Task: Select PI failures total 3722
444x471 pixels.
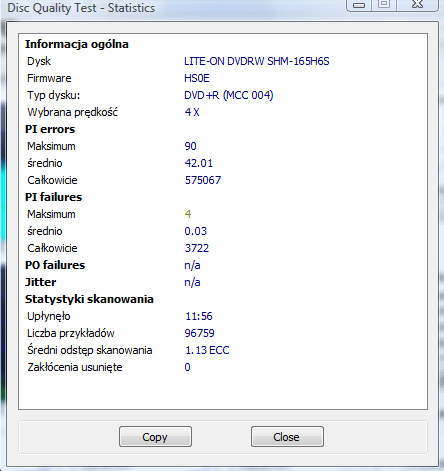Action: pyautogui.click(x=197, y=248)
